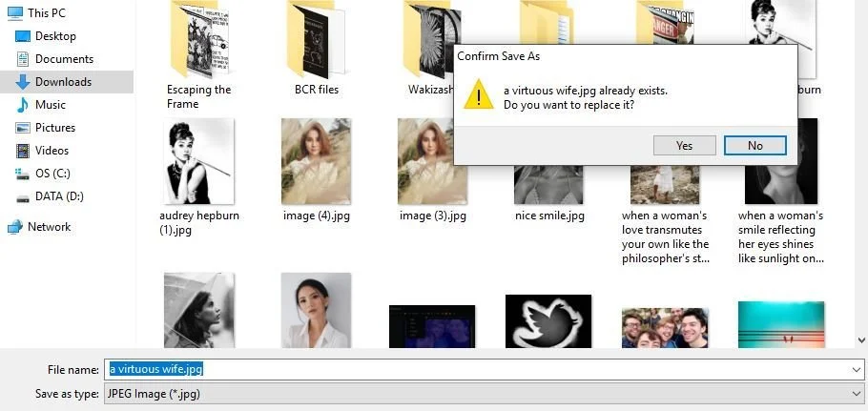Open Music in navigation pane

[x=51, y=105]
